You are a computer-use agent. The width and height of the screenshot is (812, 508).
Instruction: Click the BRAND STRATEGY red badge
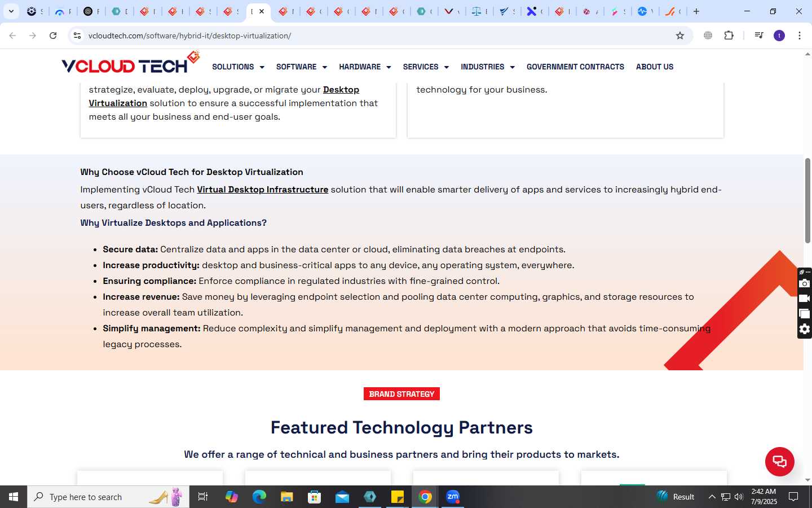pos(401,394)
